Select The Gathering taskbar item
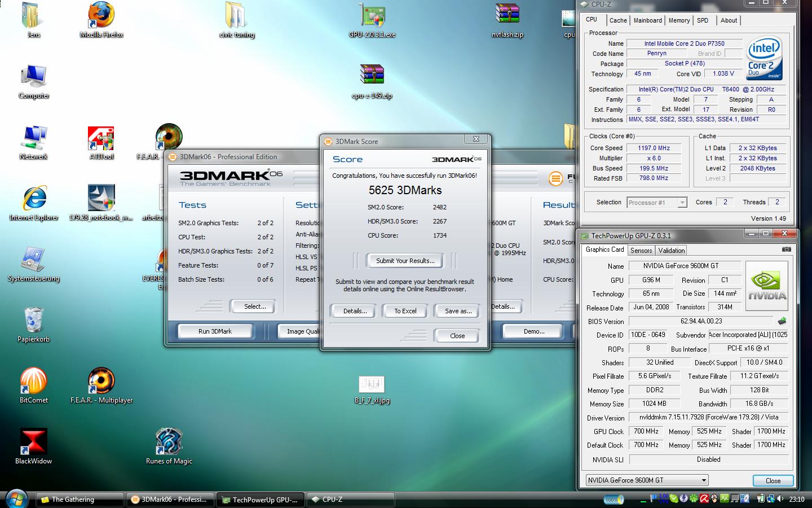Screen dimensions: 812x508 (x=80, y=500)
